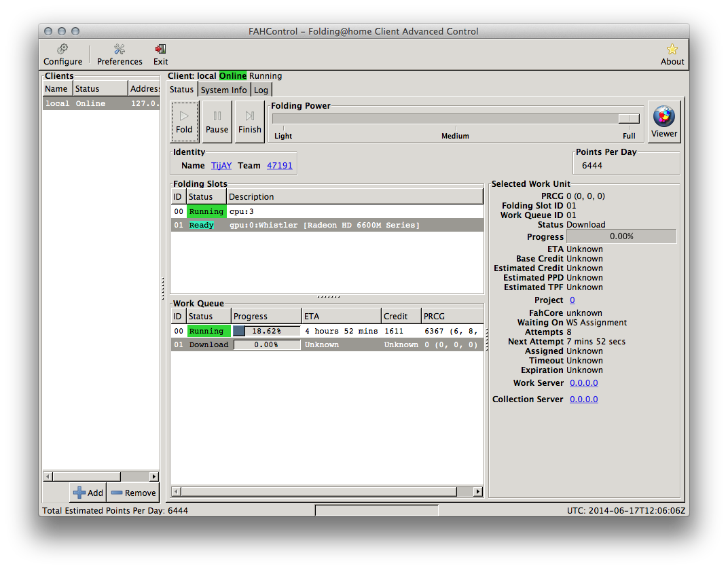This screenshot has width=728, height=570.
Task: Sort Work Queue by ETA column
Action: point(341,316)
